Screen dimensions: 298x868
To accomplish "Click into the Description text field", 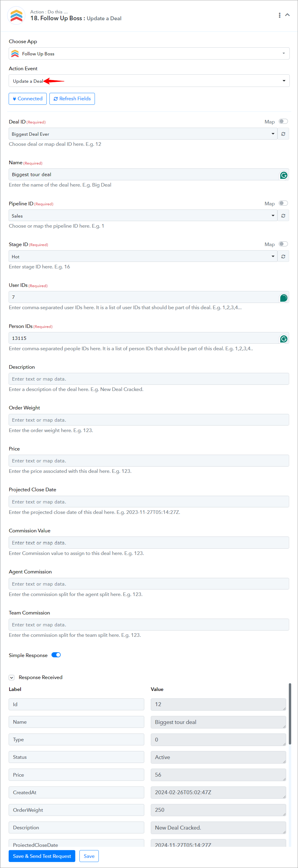I will 149,379.
